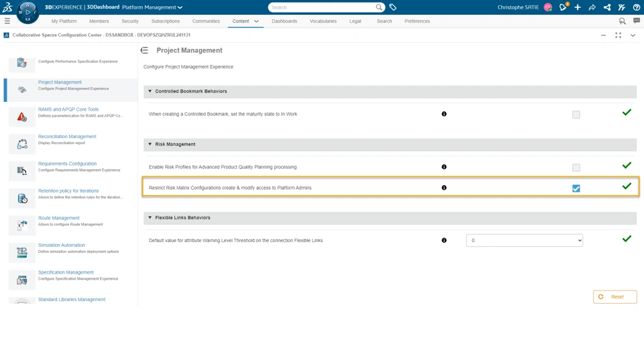Viewport: 644px width, 346px height.
Task: Open the Subscriptions tab
Action: click(x=166, y=21)
